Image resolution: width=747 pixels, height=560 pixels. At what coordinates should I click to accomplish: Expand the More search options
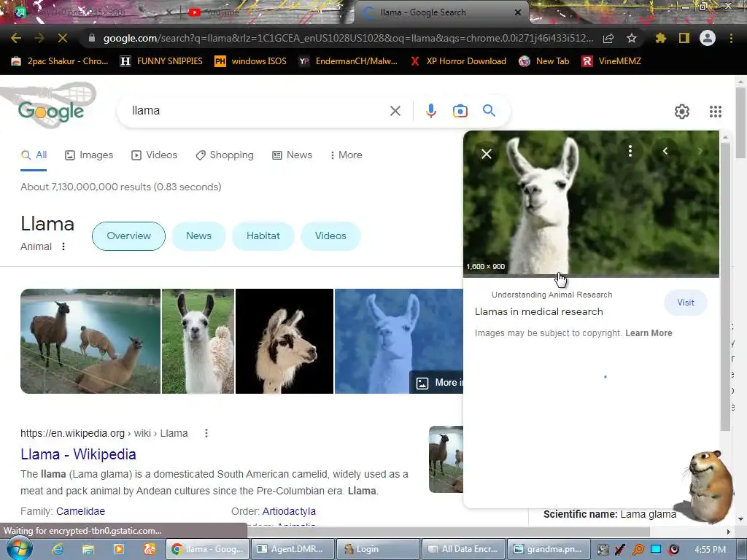(x=347, y=155)
